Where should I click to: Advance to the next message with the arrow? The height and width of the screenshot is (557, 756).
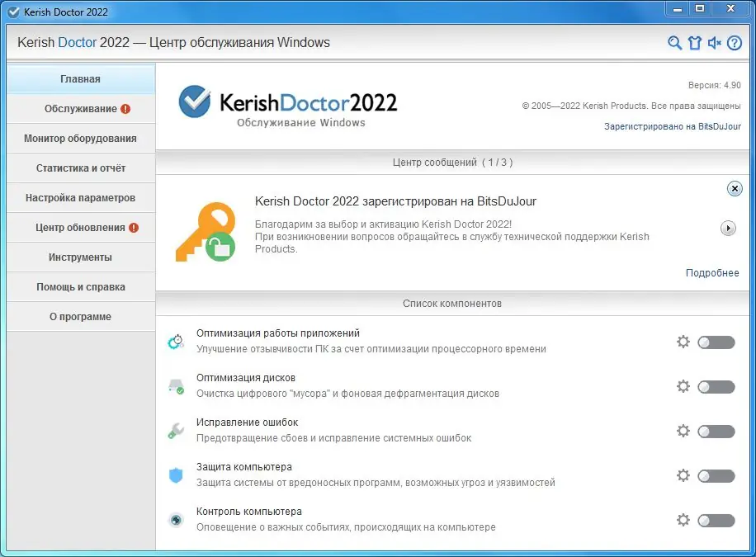728,228
